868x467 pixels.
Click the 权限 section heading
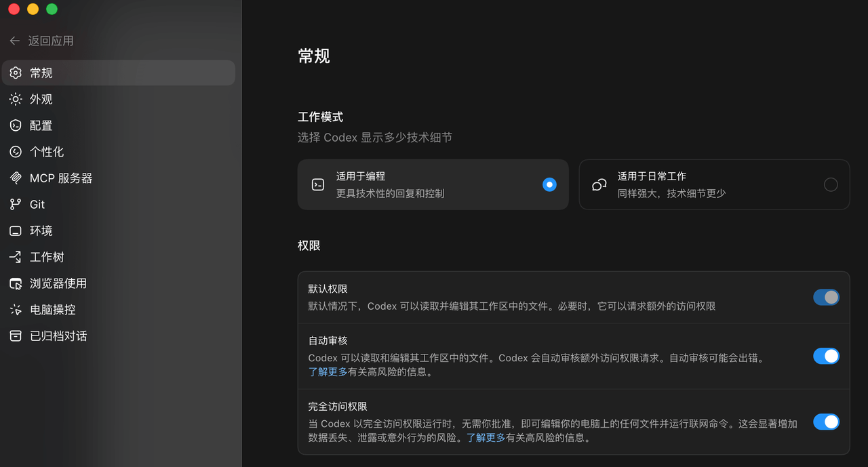(309, 245)
